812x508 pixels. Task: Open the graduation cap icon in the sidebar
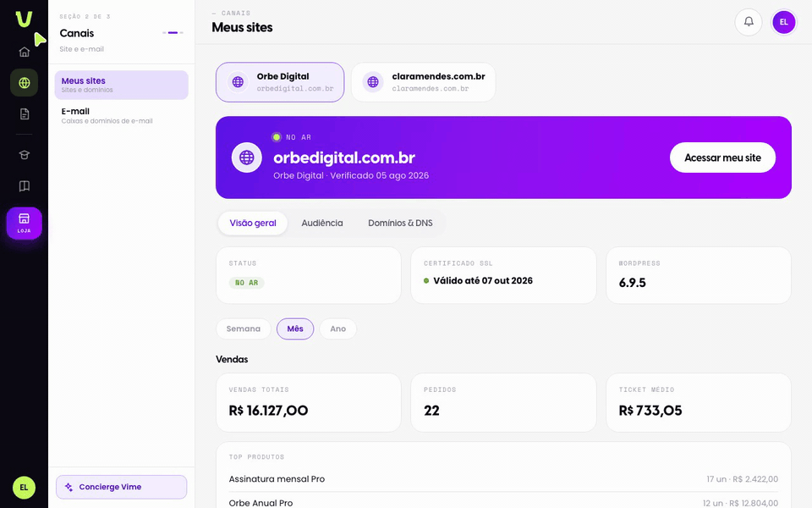(24, 155)
